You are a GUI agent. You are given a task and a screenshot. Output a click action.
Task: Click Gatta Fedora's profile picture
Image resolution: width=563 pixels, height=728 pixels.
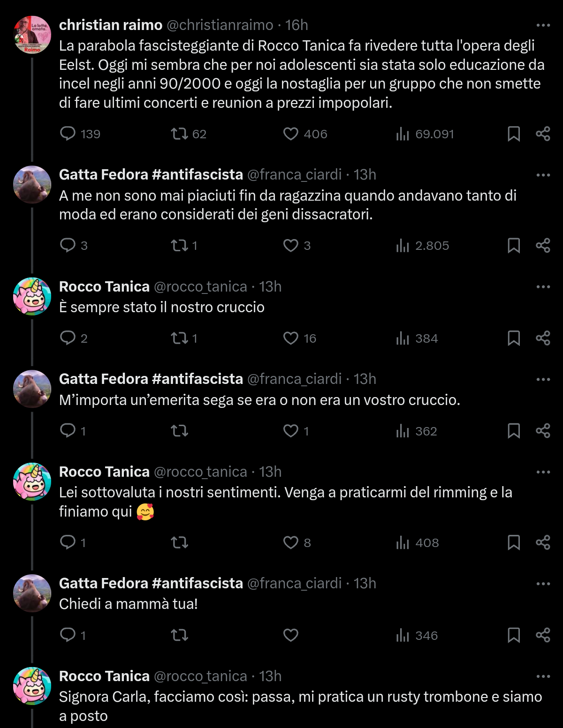tap(31, 184)
